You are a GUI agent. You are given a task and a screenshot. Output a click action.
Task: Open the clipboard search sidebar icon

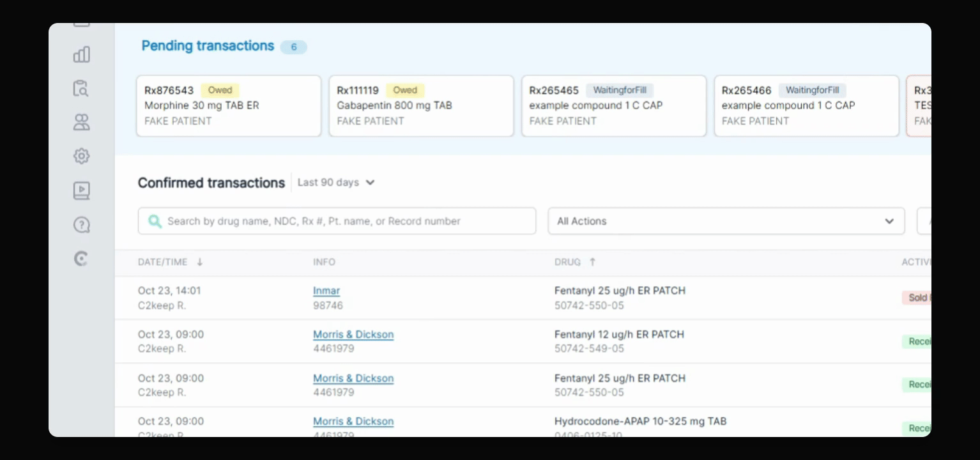click(x=81, y=88)
